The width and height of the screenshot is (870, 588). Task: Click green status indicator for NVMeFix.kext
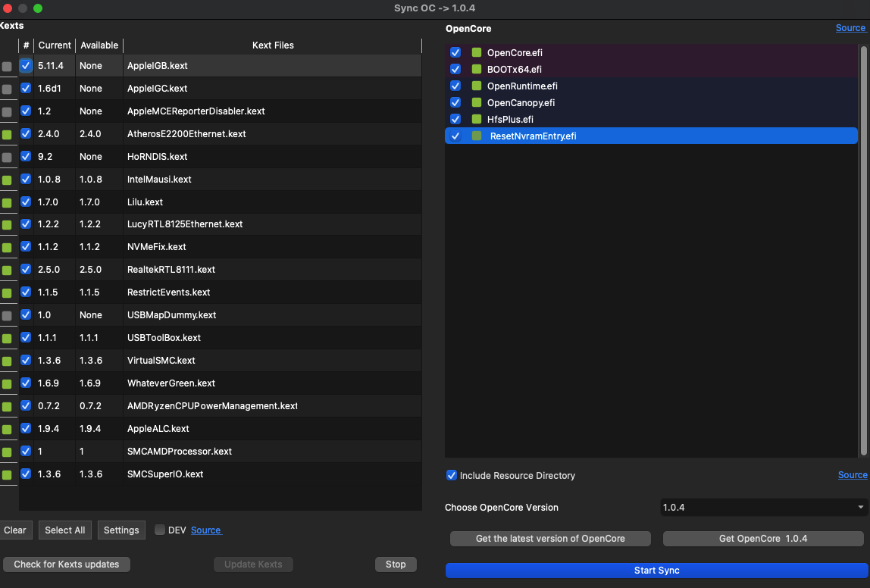(7, 248)
